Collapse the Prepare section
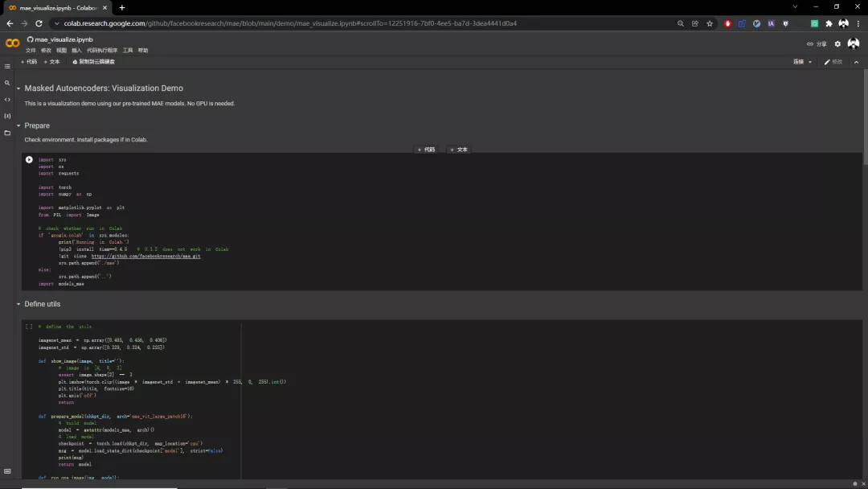 point(18,125)
